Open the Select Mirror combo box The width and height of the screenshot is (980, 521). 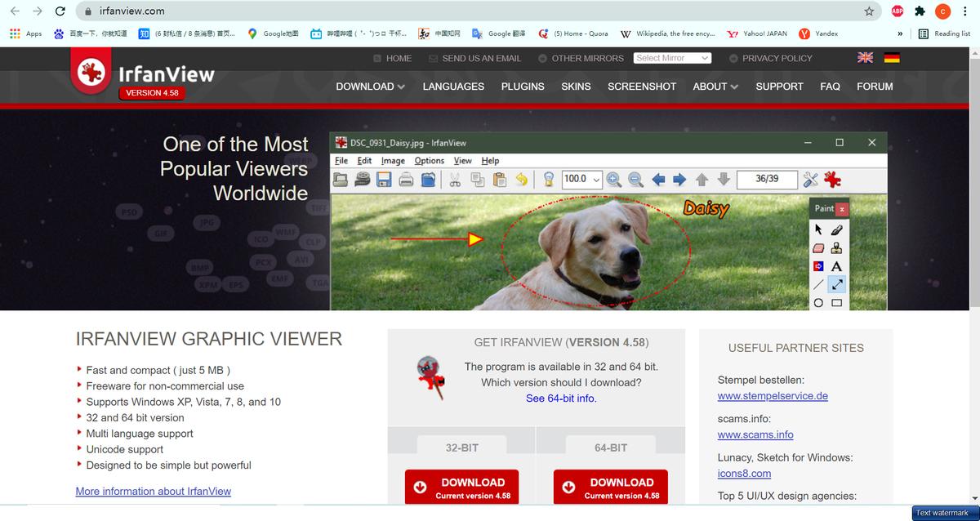672,58
